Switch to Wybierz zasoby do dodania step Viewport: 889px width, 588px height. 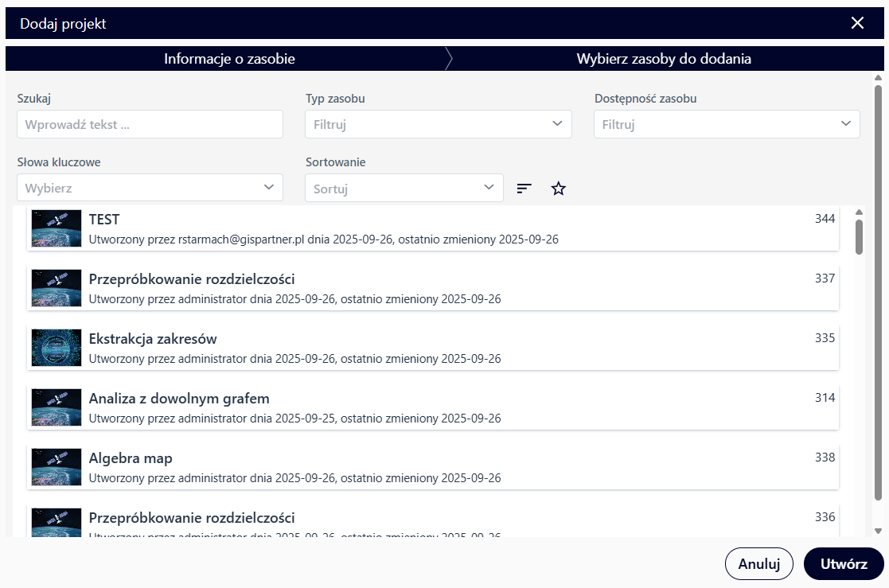[x=664, y=59]
